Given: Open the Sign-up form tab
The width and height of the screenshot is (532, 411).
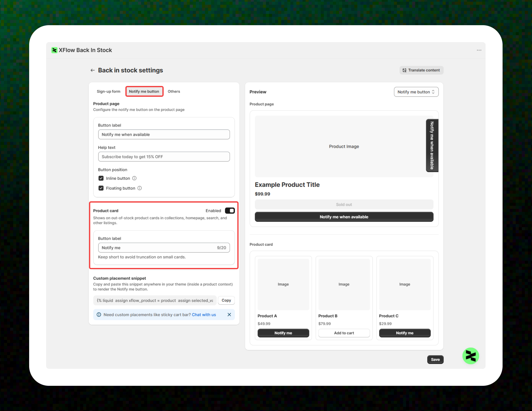Looking at the screenshot, I should [x=108, y=91].
